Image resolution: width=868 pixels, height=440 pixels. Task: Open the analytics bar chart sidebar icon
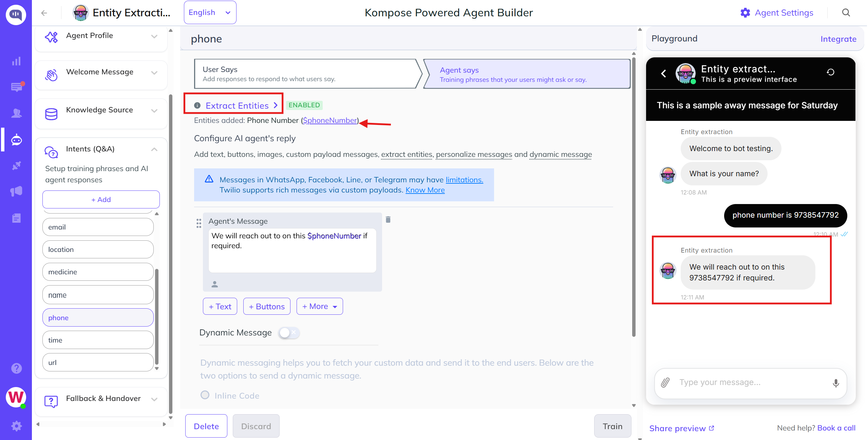(16, 61)
